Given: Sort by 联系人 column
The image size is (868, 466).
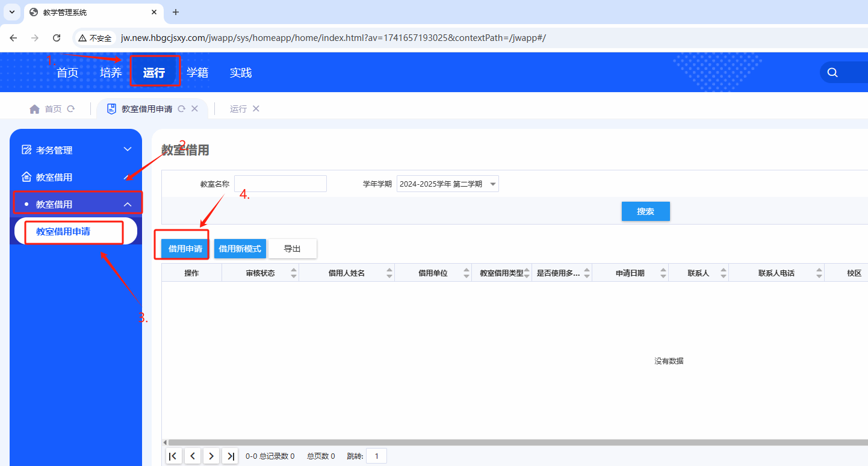Looking at the screenshot, I should [x=724, y=273].
